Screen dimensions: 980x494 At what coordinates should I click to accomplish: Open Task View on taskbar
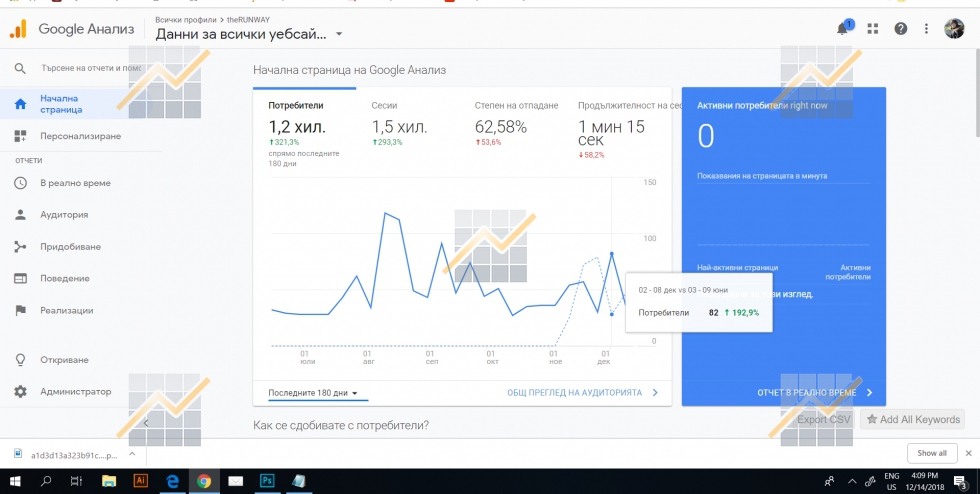[76, 481]
